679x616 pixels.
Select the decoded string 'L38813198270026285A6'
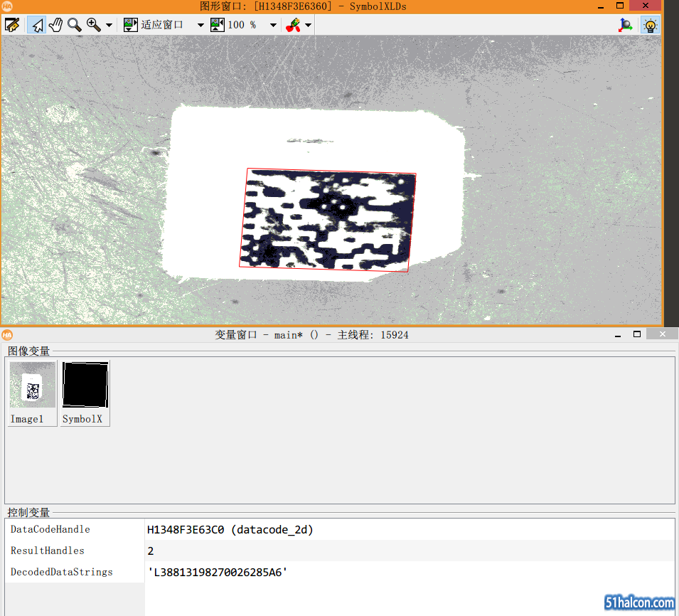218,572
